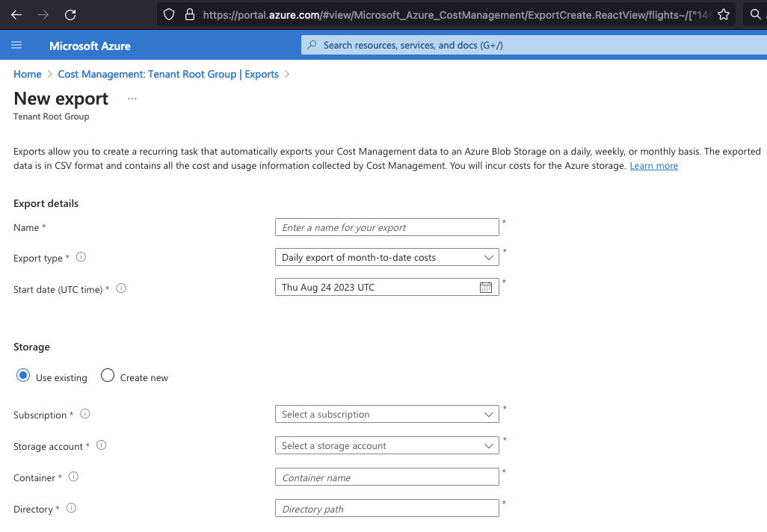Click the browser URL address bar
Image resolution: width=767 pixels, height=532 pixels.
(456, 15)
